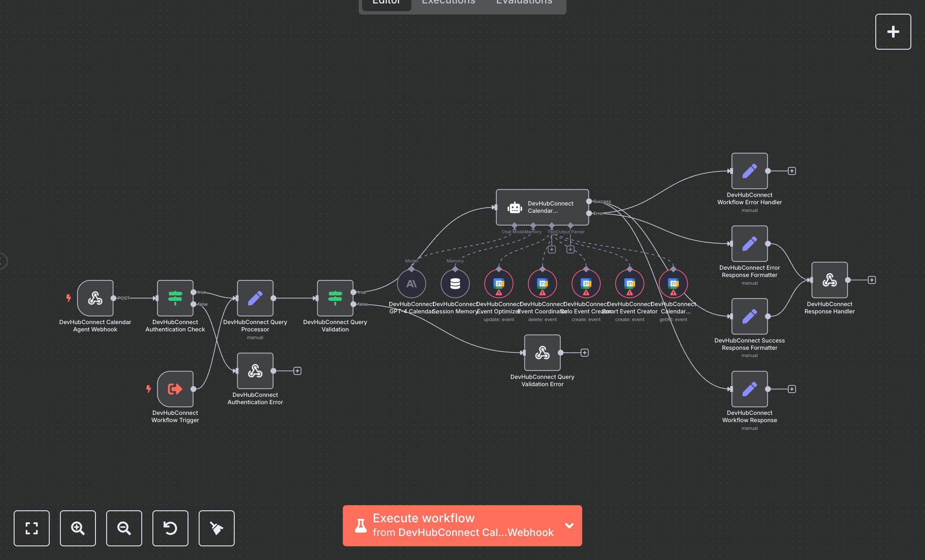
Task: Click the zoom out magnifier icon
Action: [124, 528]
